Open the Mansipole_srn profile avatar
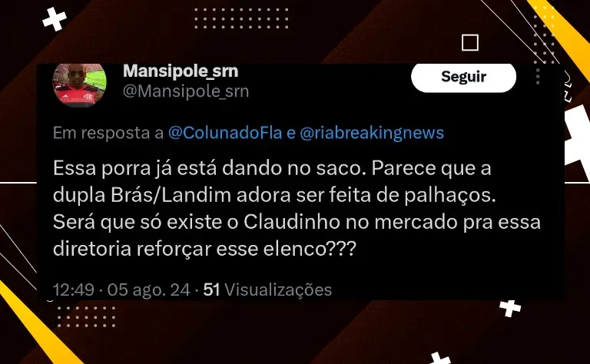 pyautogui.click(x=79, y=85)
